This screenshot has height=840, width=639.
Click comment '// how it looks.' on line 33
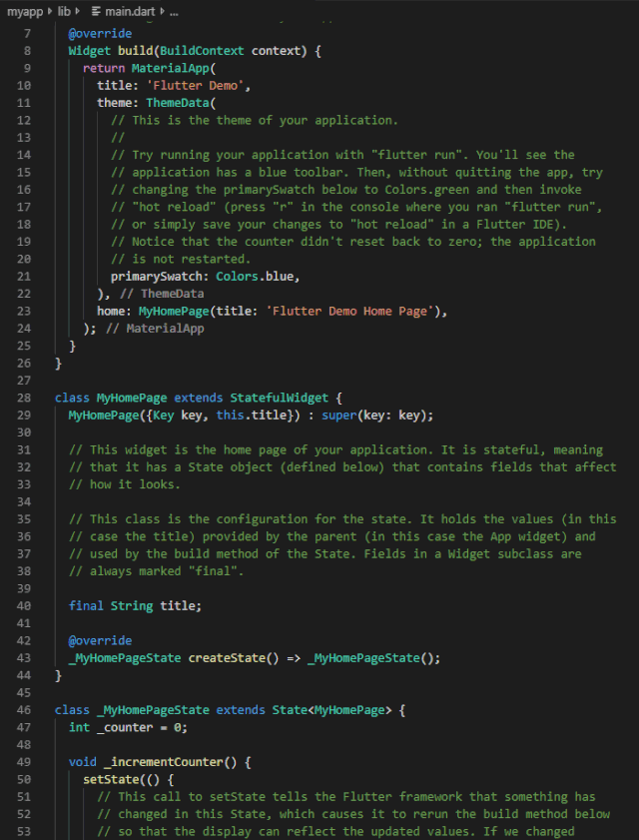tap(125, 484)
